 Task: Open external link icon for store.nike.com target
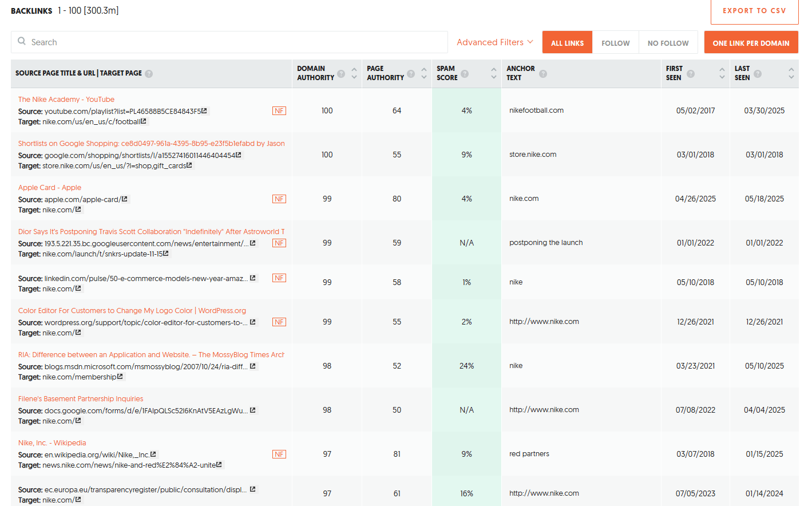click(x=189, y=165)
